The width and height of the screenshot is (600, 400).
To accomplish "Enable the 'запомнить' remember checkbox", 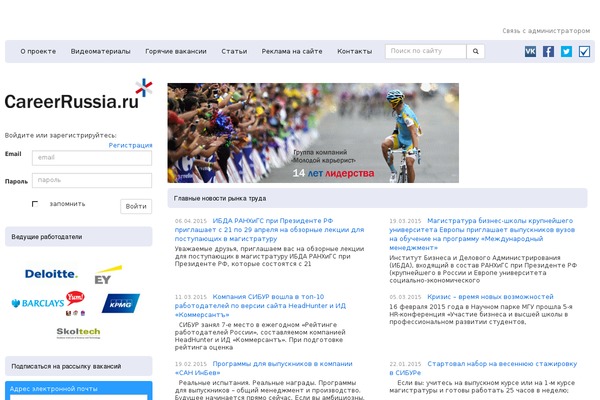I will pyautogui.click(x=35, y=204).
